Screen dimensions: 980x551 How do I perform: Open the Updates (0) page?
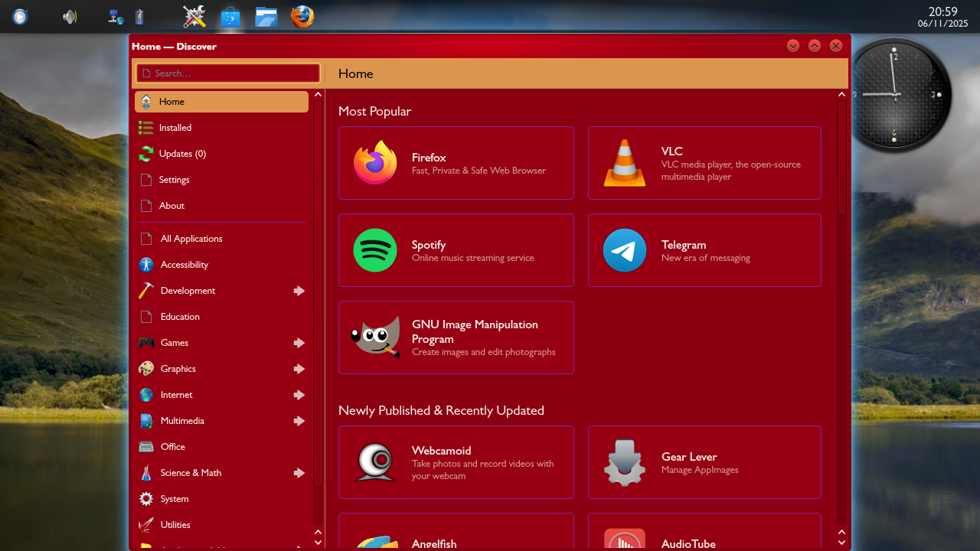coord(182,154)
